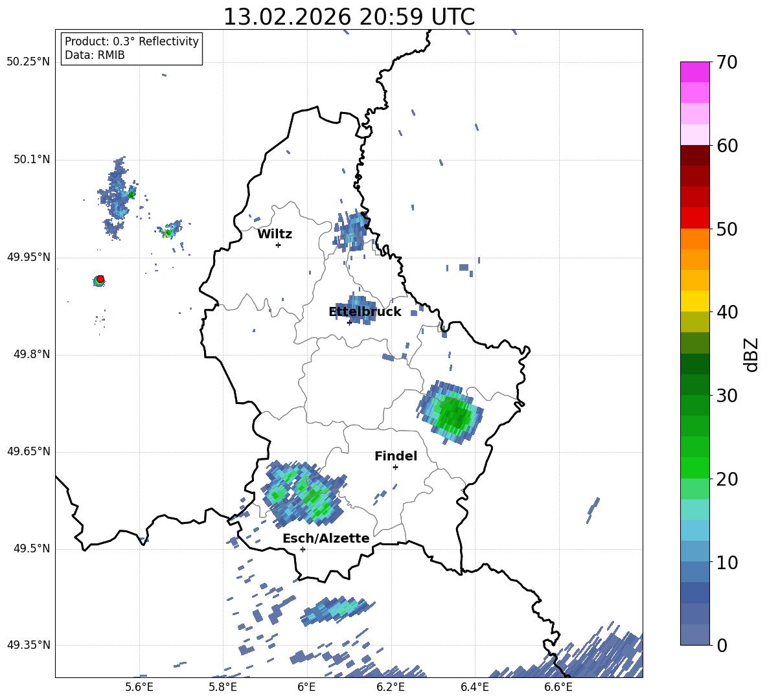Click the Findel location cross marker

(395, 468)
